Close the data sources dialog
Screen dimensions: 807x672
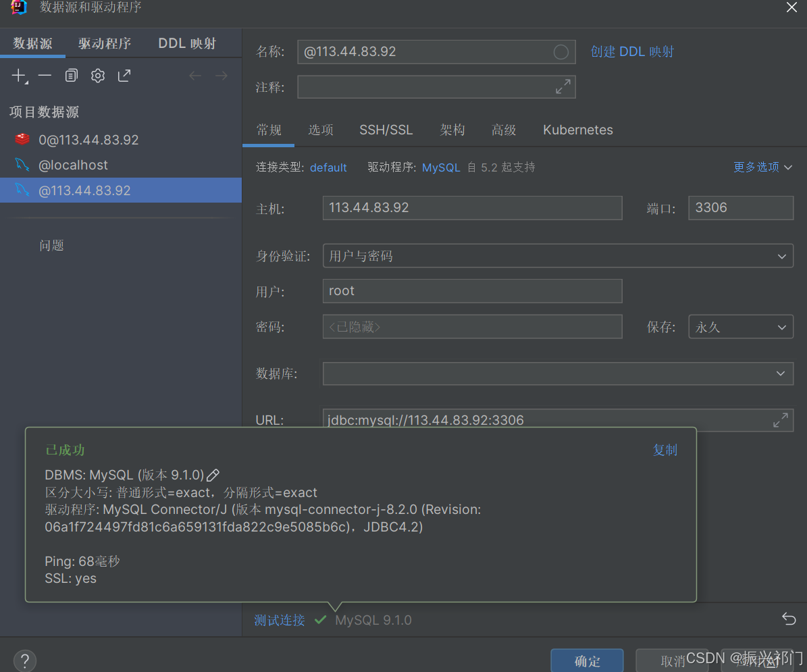tap(791, 7)
